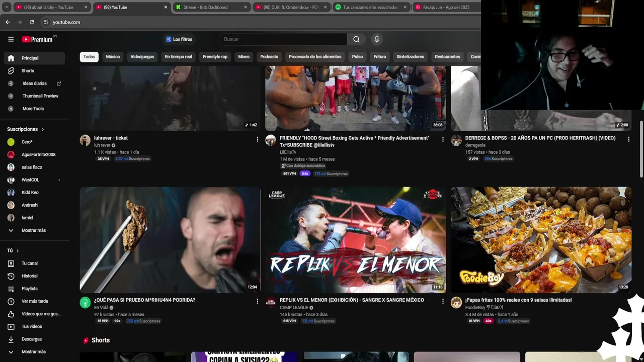Open Shorts from the sidebar

tap(34, 71)
